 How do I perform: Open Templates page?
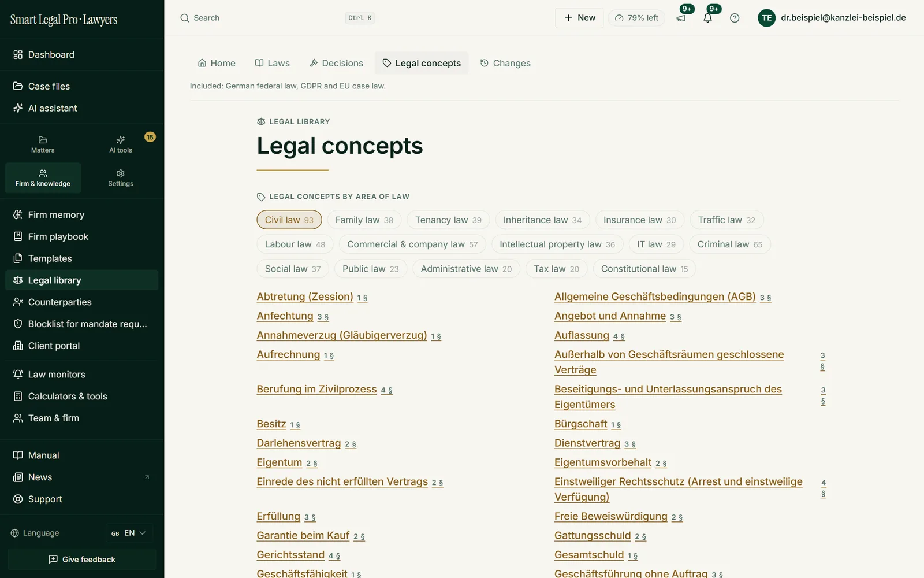pos(82,258)
